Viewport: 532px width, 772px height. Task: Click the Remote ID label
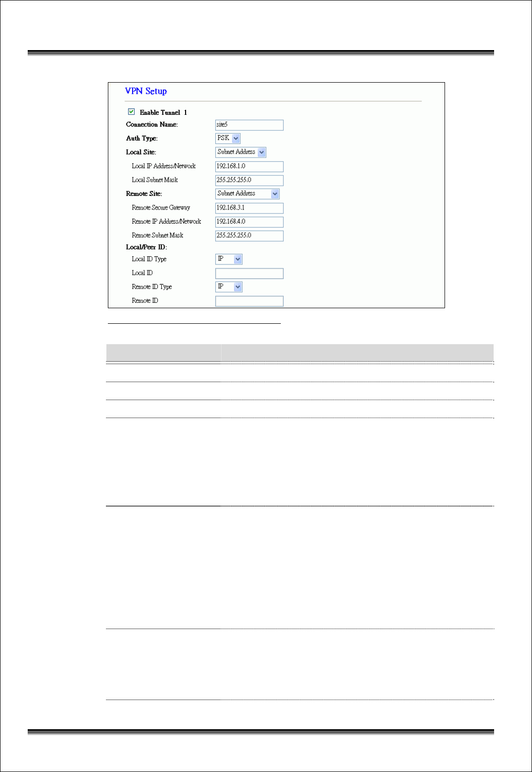point(145,301)
